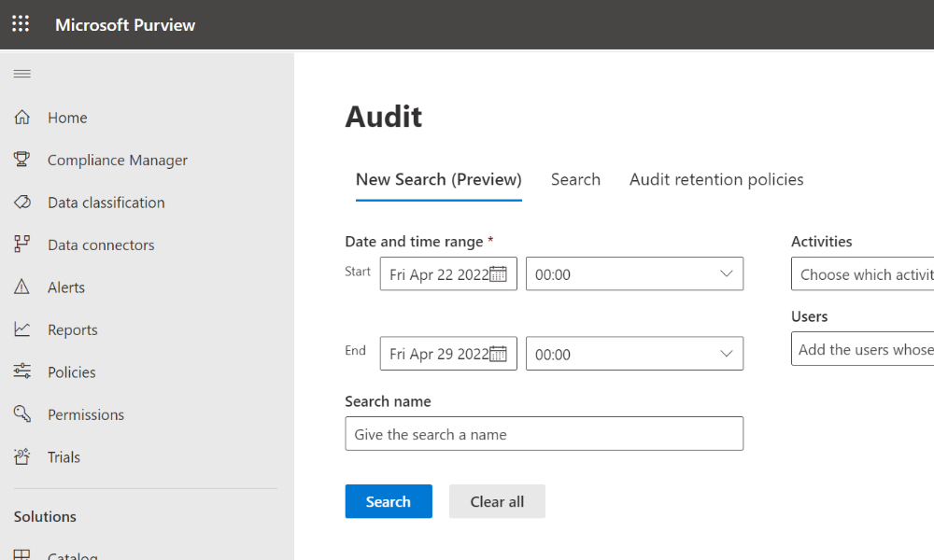934x560 pixels.
Task: Clear the form with Clear all
Action: click(x=497, y=501)
